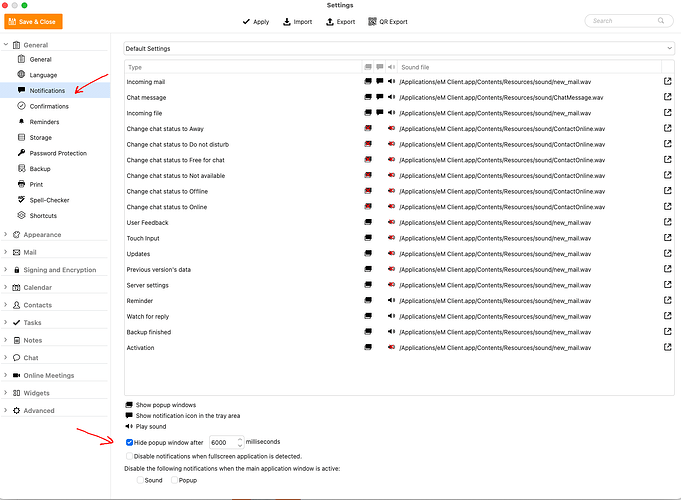Expand the Notes section
Viewport: 681px width, 500px height.
pyautogui.click(x=6, y=340)
